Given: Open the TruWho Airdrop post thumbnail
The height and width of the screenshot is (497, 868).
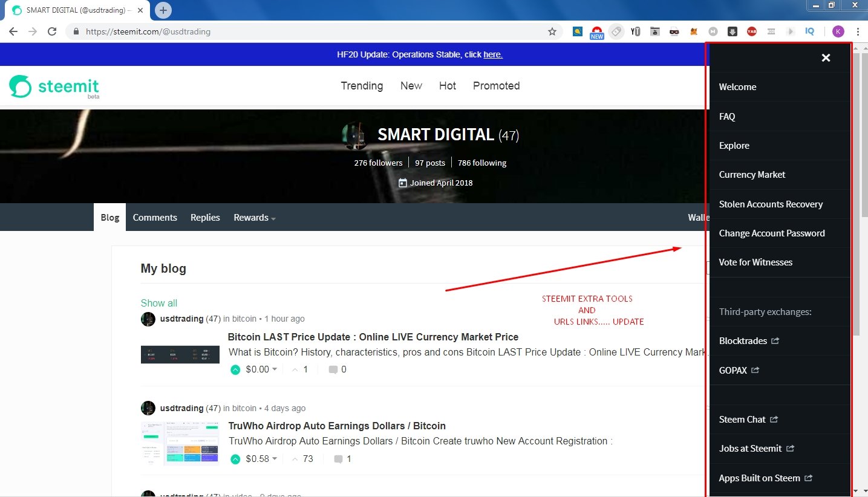Looking at the screenshot, I should (x=180, y=444).
